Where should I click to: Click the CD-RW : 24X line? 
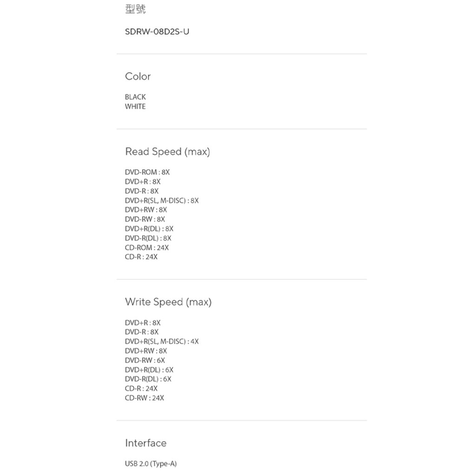[x=145, y=398]
